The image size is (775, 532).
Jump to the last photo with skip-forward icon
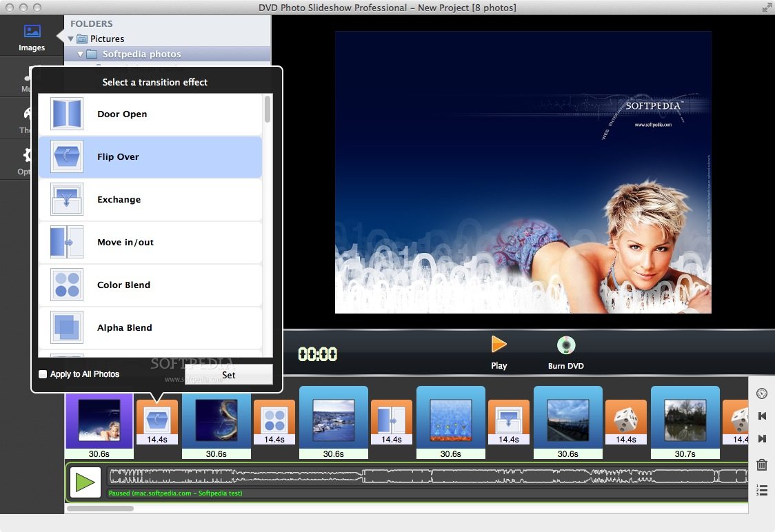[x=761, y=438]
